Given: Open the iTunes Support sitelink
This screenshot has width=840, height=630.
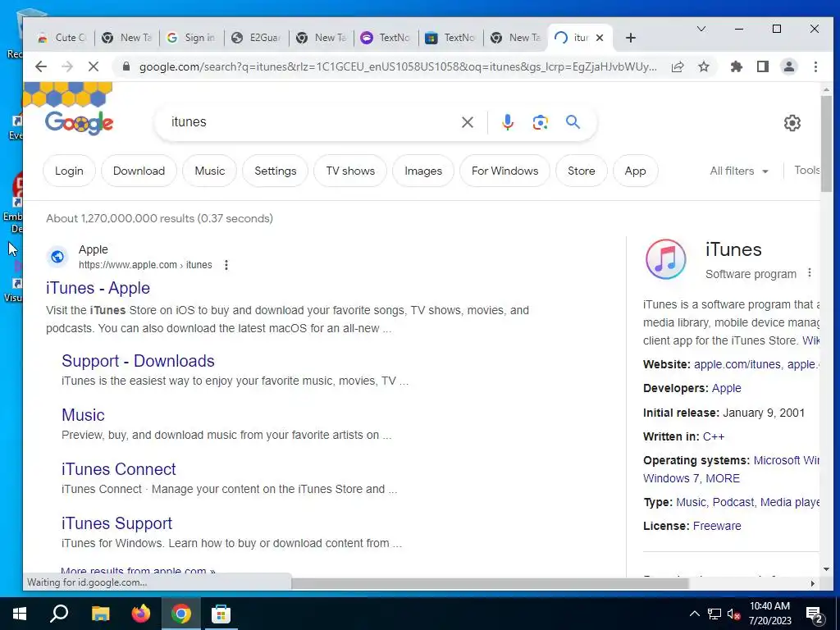Looking at the screenshot, I should click(x=116, y=523).
